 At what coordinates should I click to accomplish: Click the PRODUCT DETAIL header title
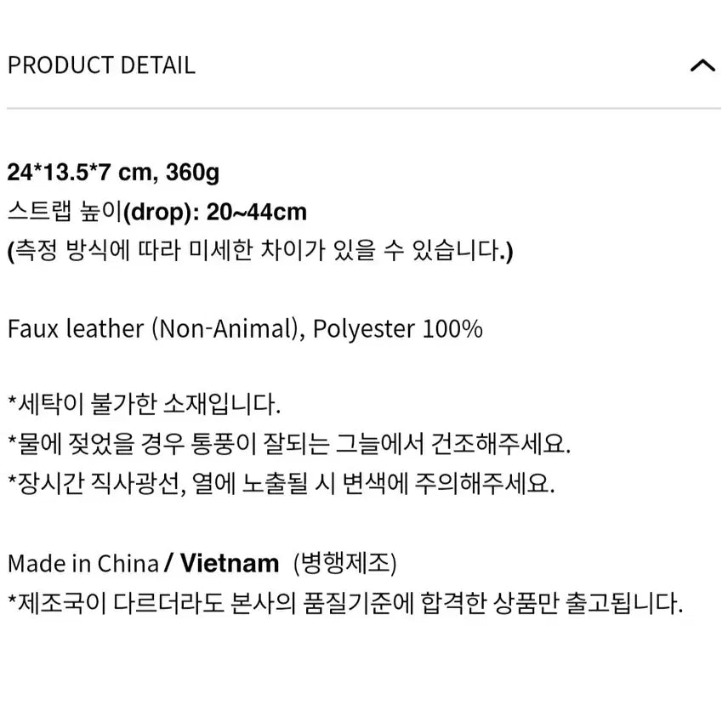click(101, 65)
